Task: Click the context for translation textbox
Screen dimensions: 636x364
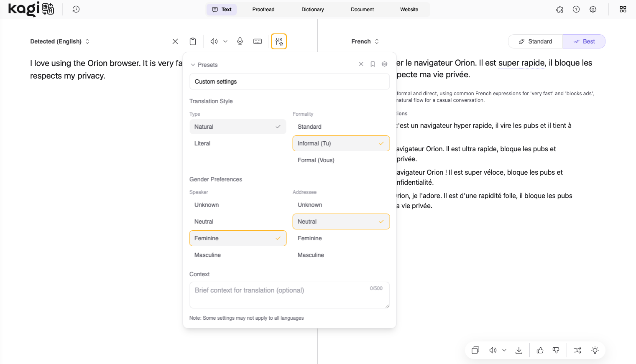Action: pos(289,295)
